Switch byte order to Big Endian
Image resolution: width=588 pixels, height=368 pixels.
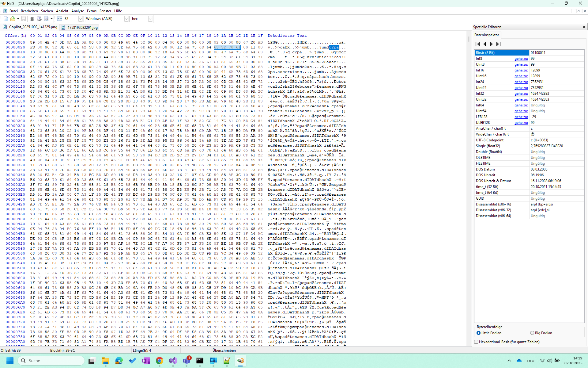(x=532, y=333)
